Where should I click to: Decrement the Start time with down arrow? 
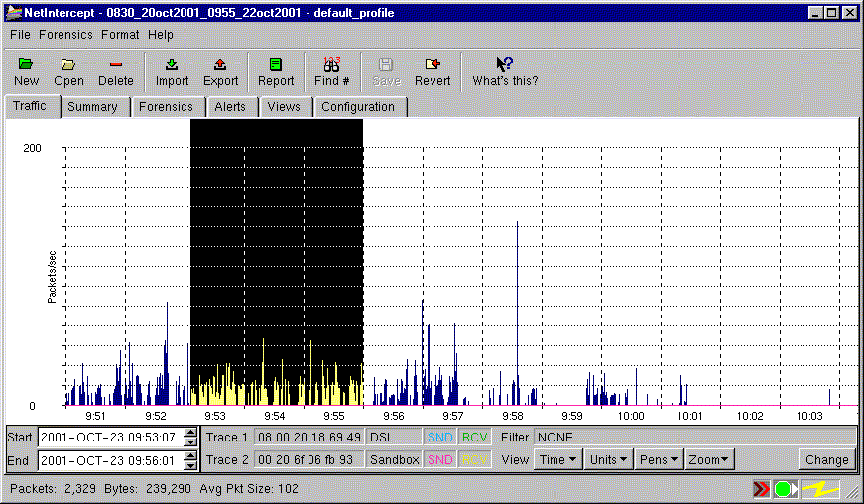pyautogui.click(x=190, y=441)
